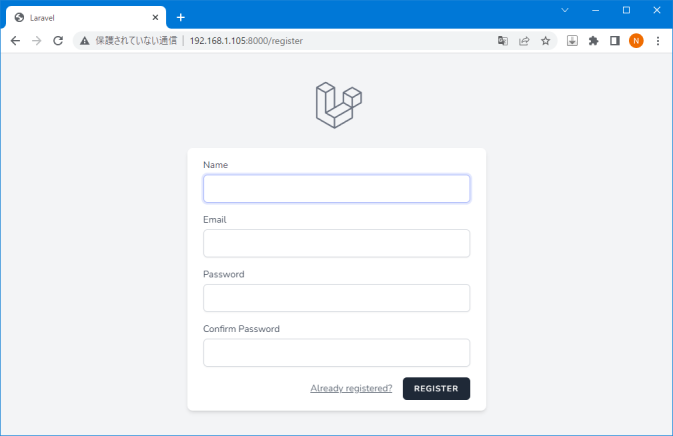The height and width of the screenshot is (436, 673).
Task: Focus the Email input field
Action: [x=336, y=243]
